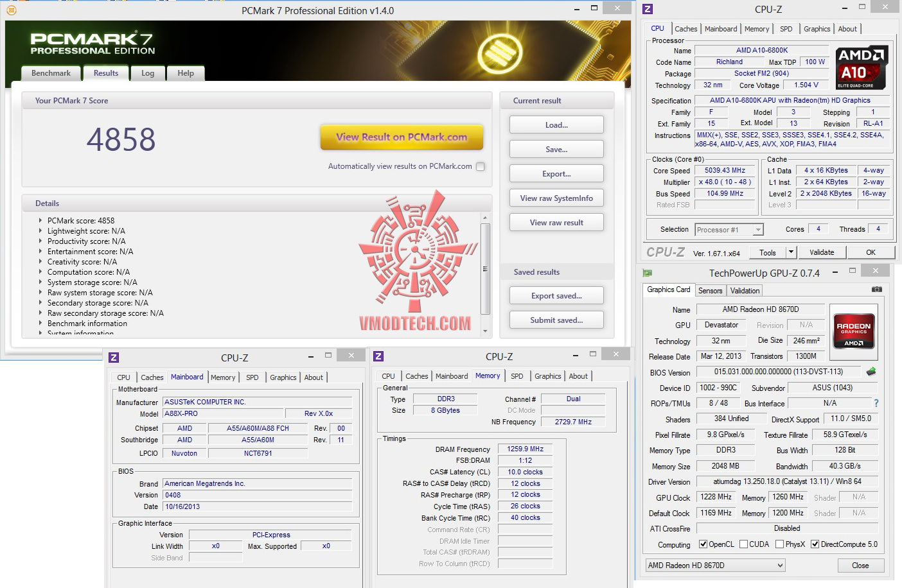The height and width of the screenshot is (588, 902).
Task: Click View Result on PCMark.com button
Action: point(402,137)
